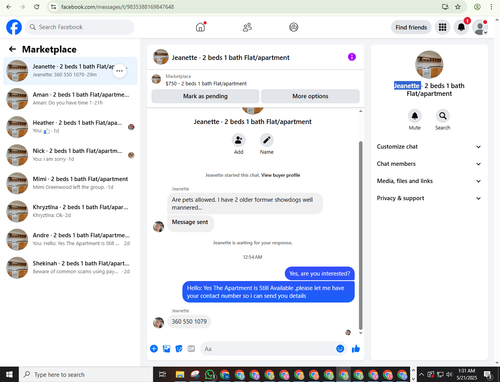Open the Shekinah conversation

(70, 267)
